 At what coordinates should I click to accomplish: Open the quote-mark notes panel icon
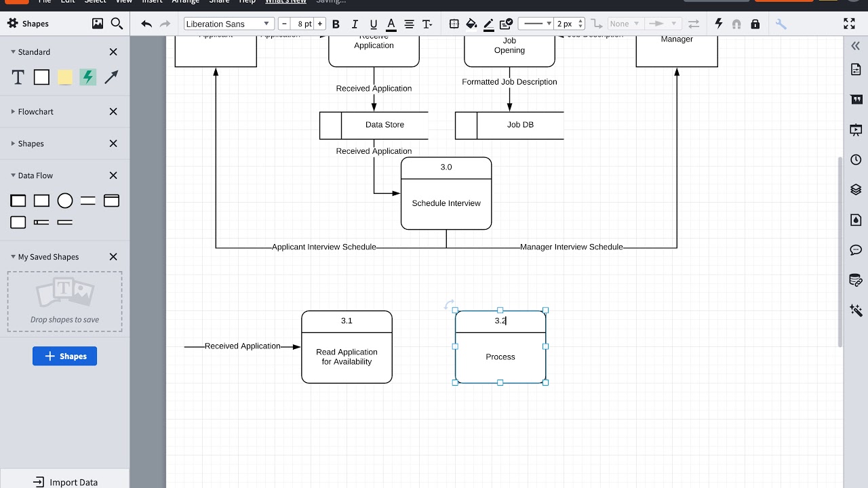[856, 100]
